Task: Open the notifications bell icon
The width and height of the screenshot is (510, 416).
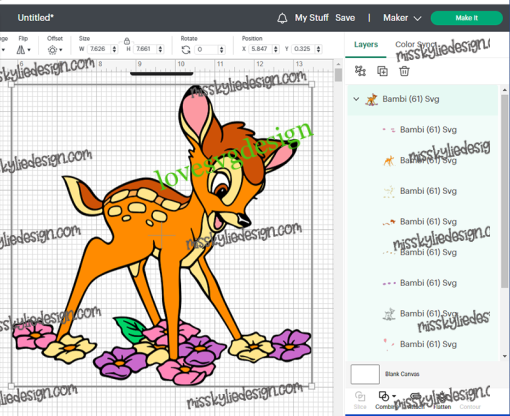Action: coord(282,18)
